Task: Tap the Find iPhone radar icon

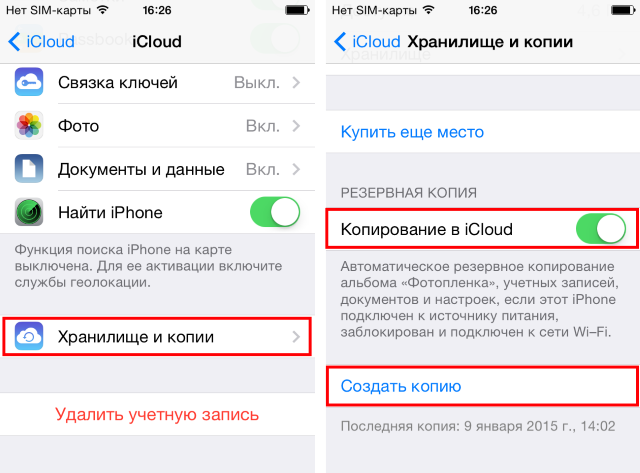Action: tap(29, 212)
